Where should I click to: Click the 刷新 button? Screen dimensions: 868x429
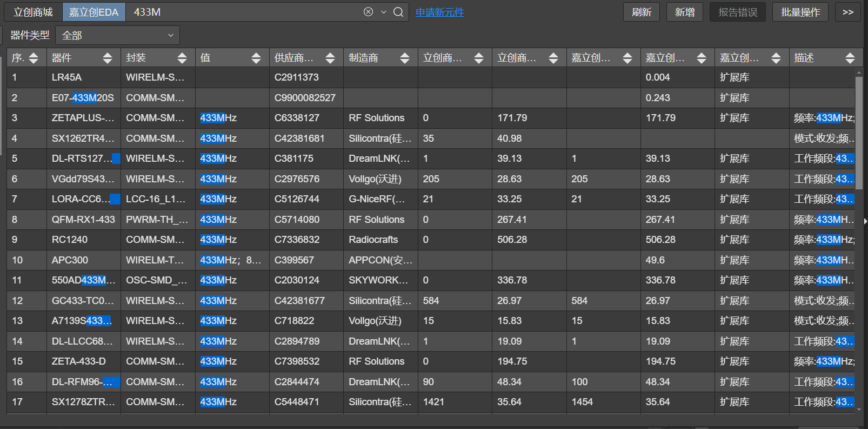642,12
